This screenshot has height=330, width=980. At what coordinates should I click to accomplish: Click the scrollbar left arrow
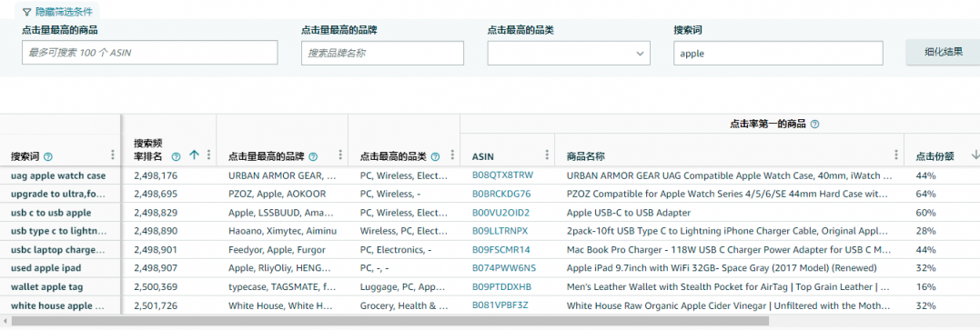tap(5, 321)
